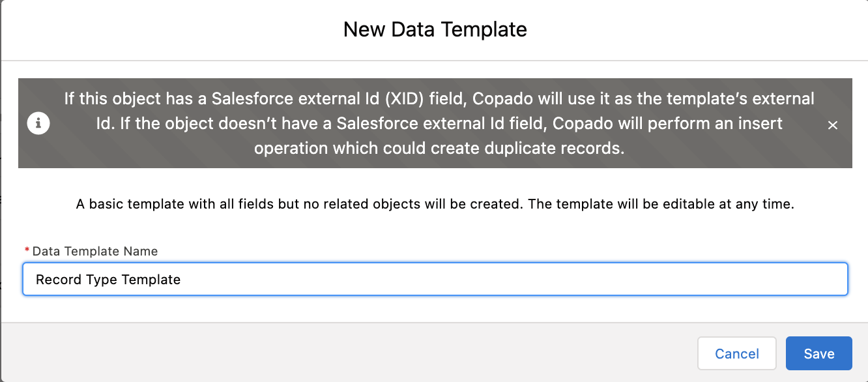Click the red required asterisk
The image size is (868, 382).
pyautogui.click(x=27, y=252)
